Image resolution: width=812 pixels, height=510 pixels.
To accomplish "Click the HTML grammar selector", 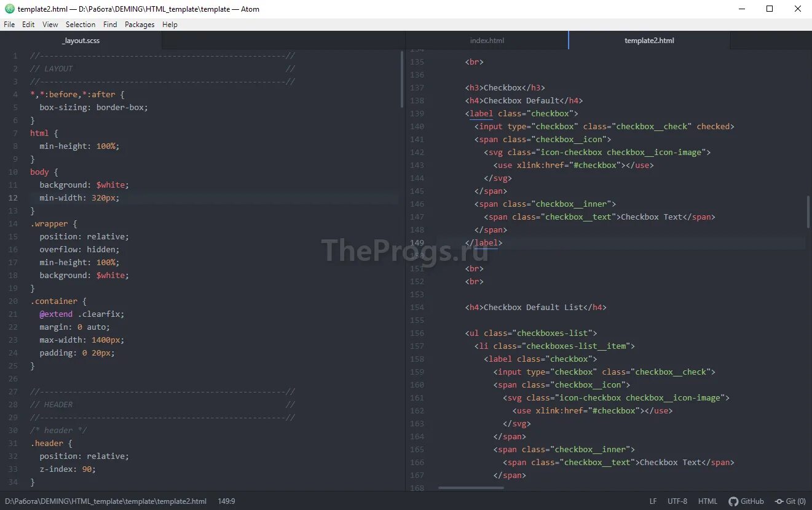I will point(708,501).
